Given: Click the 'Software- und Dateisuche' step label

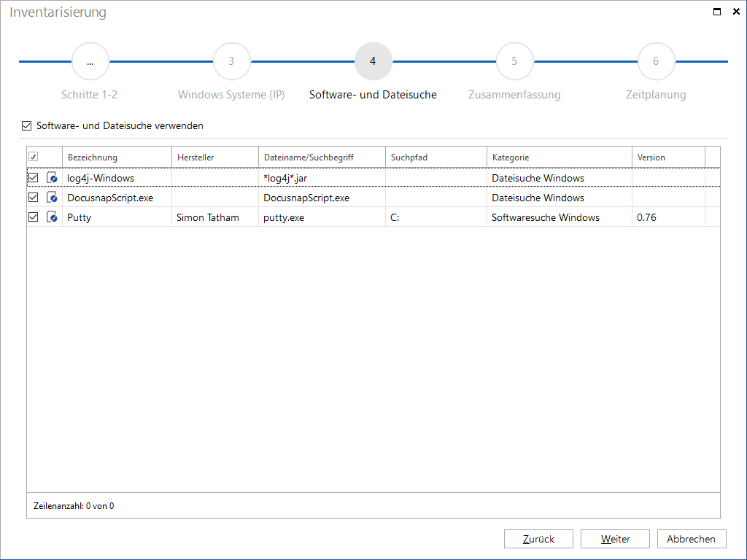Looking at the screenshot, I should pyautogui.click(x=373, y=95).
